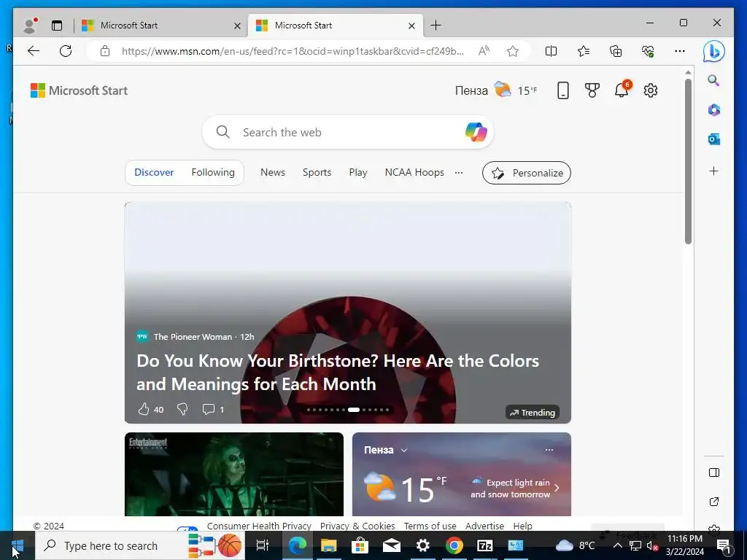Image resolution: width=747 pixels, height=560 pixels.
Task: Open the Privacy & Cookies footer link
Action: tap(357, 526)
